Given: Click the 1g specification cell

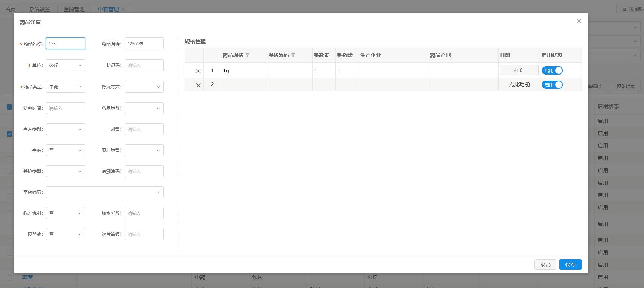Looking at the screenshot, I should coord(244,70).
